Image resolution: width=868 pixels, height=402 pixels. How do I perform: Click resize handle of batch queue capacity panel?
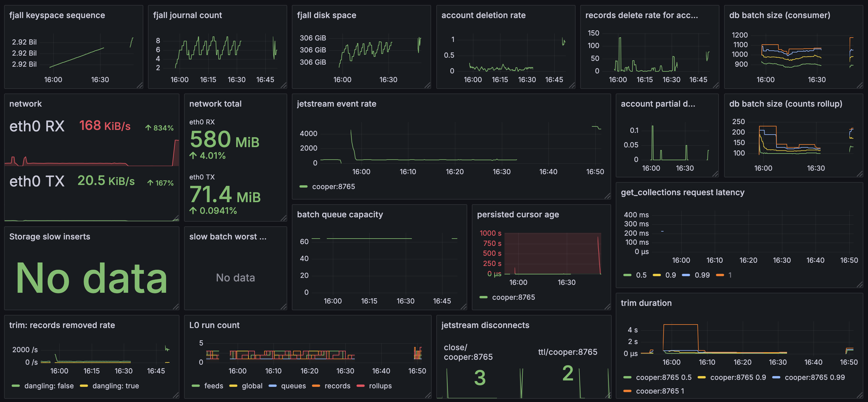coord(464,307)
